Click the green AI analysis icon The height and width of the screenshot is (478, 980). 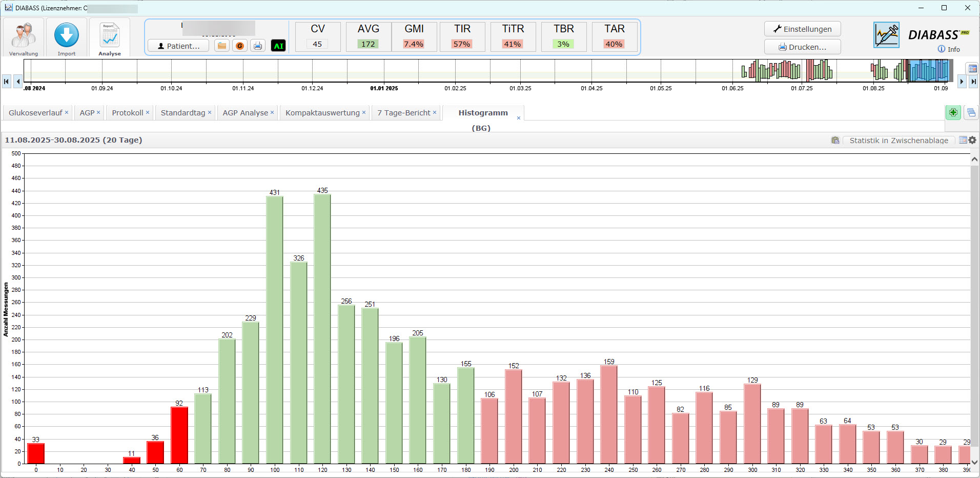tap(278, 46)
